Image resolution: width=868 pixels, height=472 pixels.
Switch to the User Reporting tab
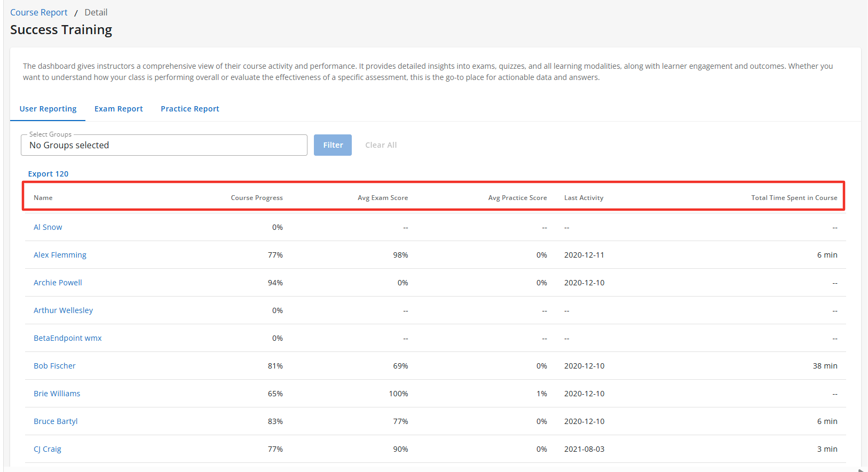click(x=48, y=109)
